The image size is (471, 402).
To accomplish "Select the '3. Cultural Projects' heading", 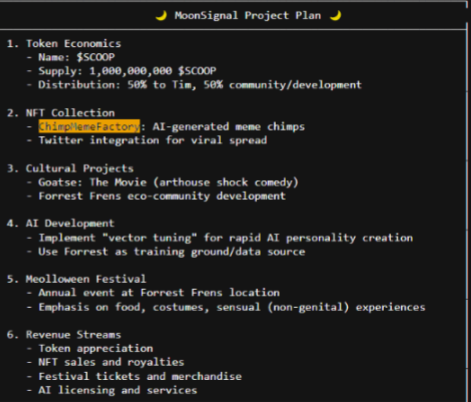I will (x=70, y=168).
